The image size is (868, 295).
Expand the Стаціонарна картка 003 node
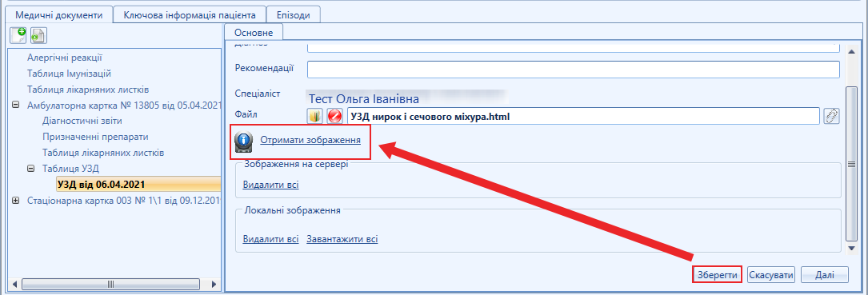15,201
